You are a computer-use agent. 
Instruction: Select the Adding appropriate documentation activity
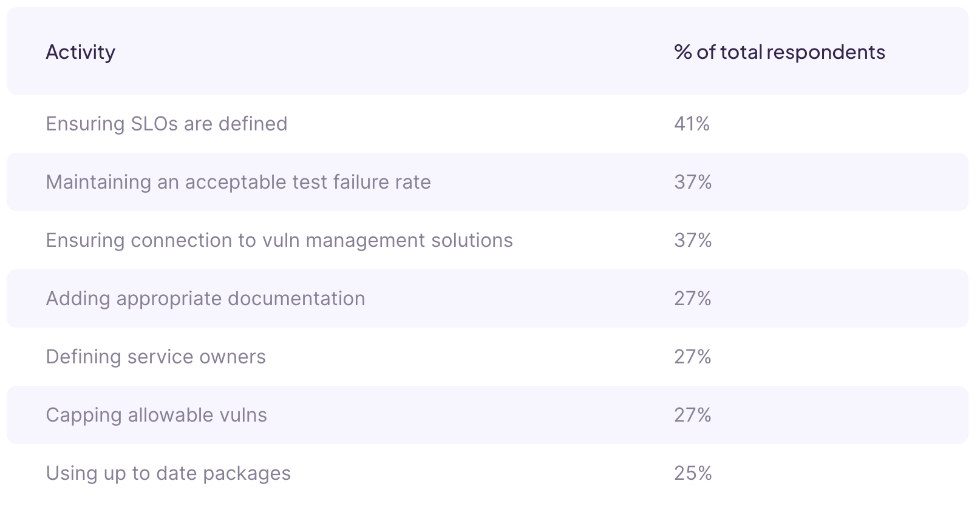(x=205, y=298)
